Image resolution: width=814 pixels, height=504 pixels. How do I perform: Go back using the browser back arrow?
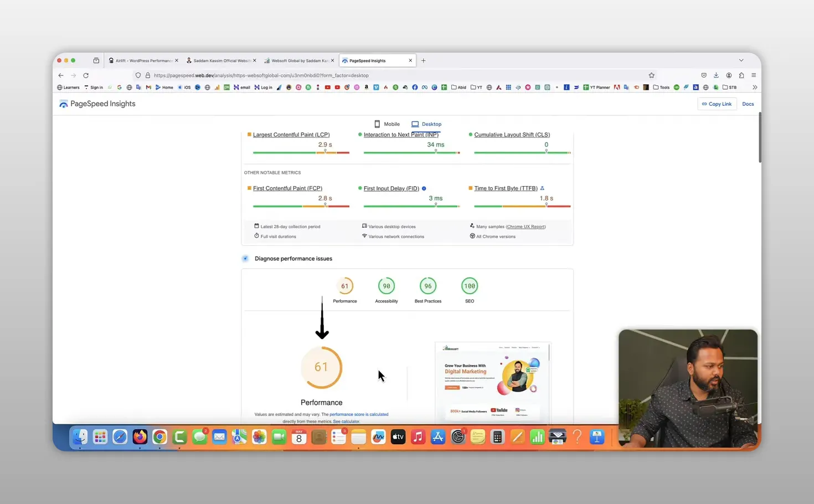(61, 75)
